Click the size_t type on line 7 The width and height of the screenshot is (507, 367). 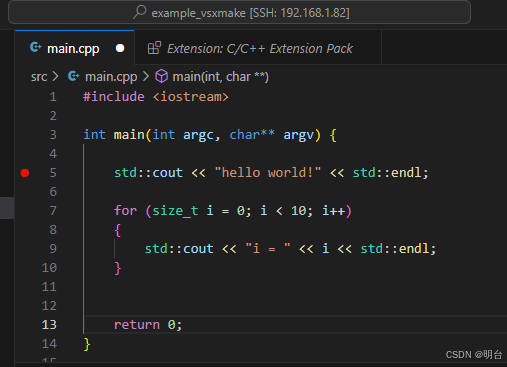tap(175, 211)
